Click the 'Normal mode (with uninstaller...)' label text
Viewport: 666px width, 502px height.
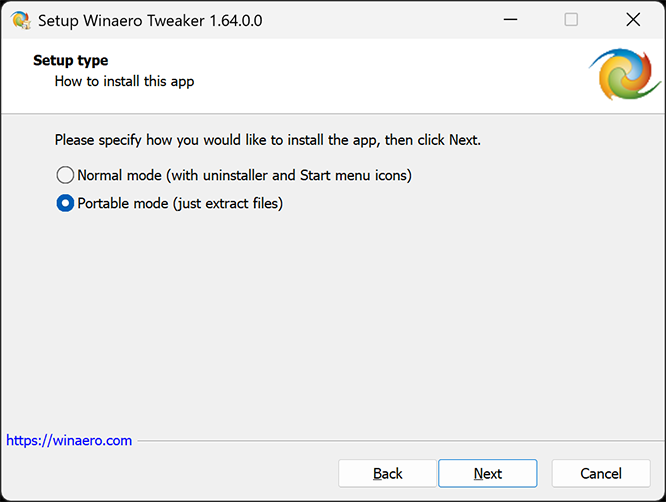coord(244,175)
